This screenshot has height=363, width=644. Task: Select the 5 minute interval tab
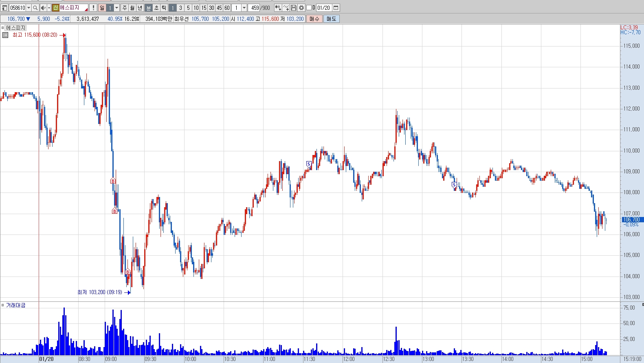188,8
